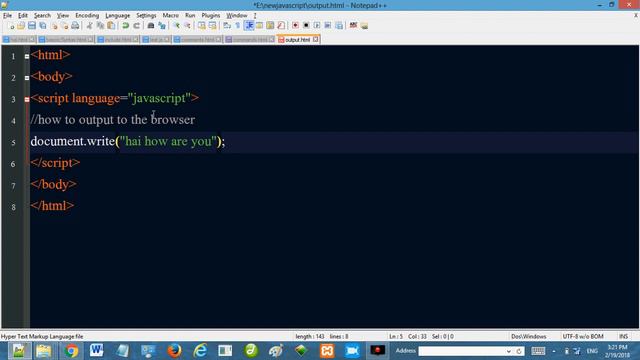Viewport: 640px width, 360px height.
Task: Click the Stop Recording macro icon
Action: click(x=306, y=26)
